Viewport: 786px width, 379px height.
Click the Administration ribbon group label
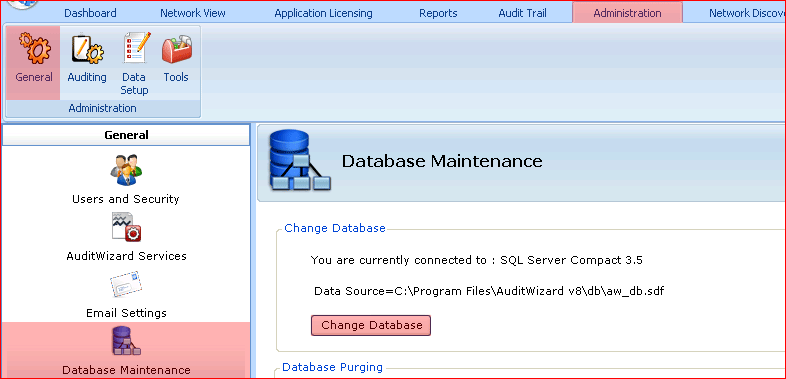click(102, 108)
